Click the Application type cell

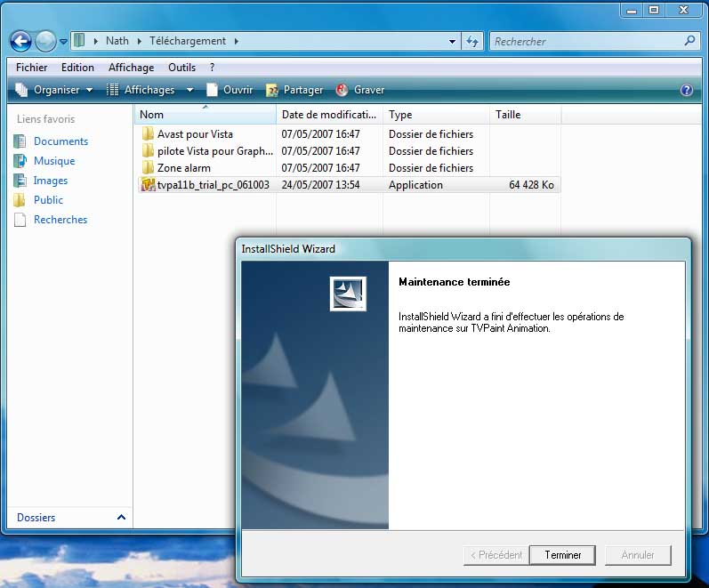pyautogui.click(x=415, y=185)
